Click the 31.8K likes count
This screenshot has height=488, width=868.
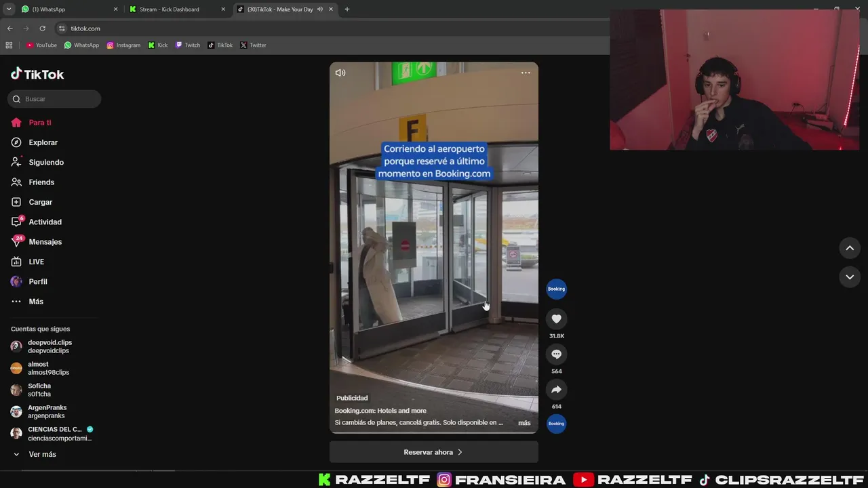[557, 336]
